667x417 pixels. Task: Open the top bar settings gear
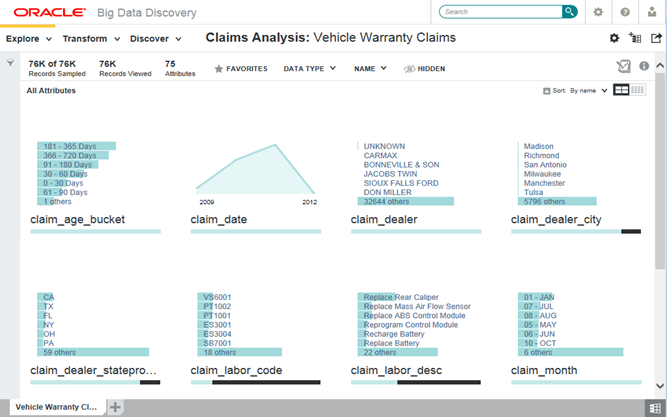point(598,12)
